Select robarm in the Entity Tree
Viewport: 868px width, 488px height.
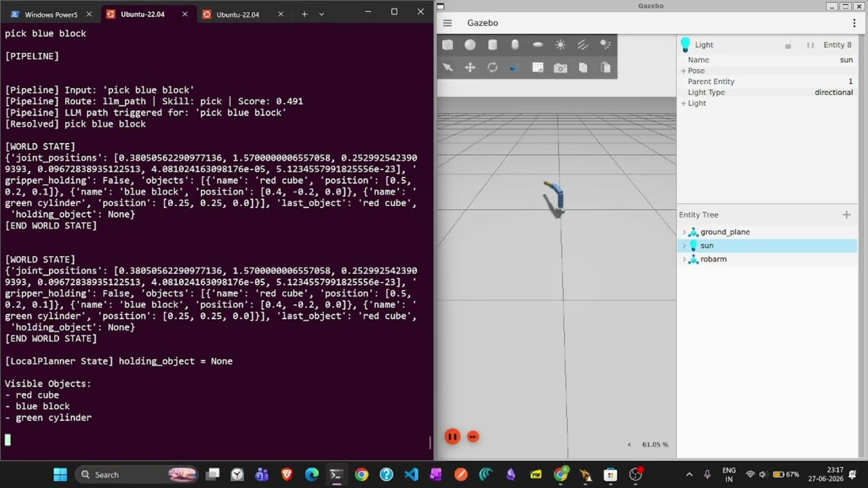[x=713, y=259]
